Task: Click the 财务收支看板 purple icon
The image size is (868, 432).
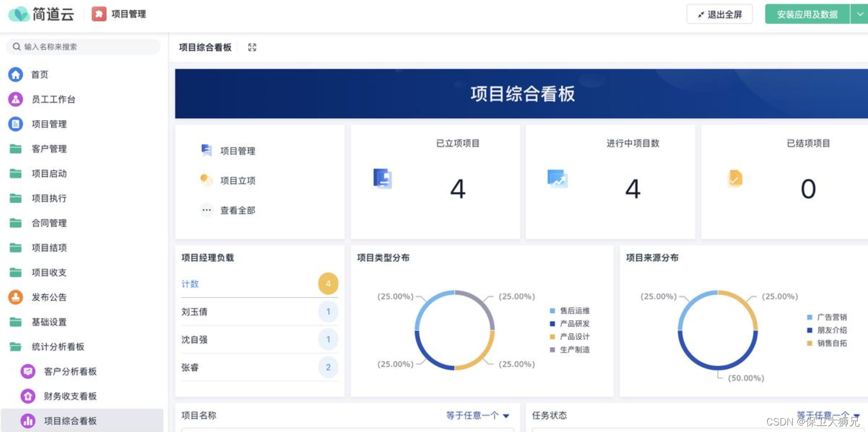Action: pos(28,396)
